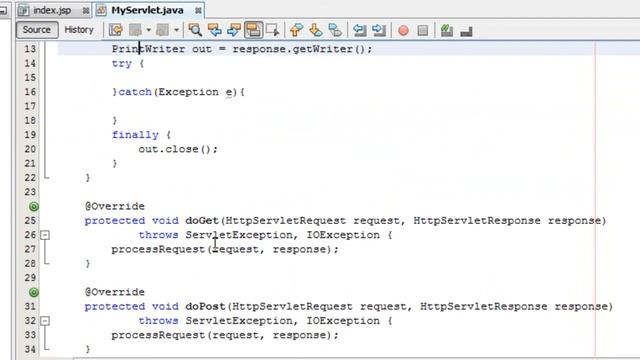The height and width of the screenshot is (360, 640).
Task: Click 'HttpServletRequest' in the doGet signature
Action: (x=285, y=220)
